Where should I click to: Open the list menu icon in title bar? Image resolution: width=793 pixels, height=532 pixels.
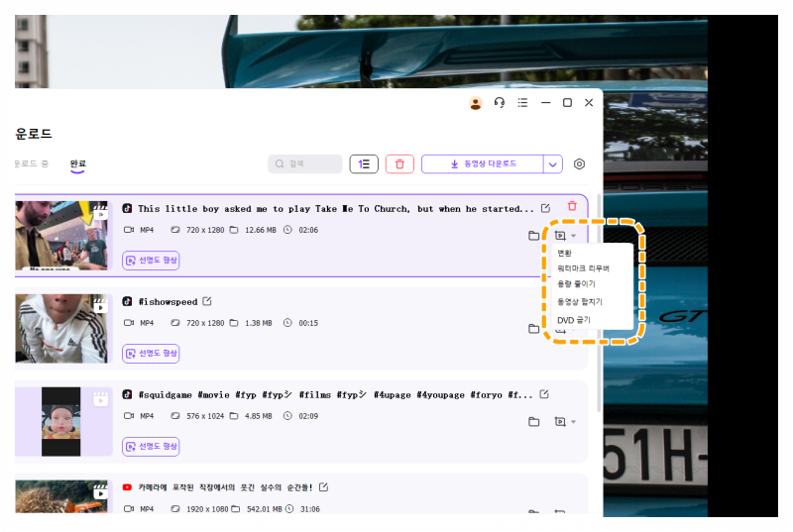522,103
